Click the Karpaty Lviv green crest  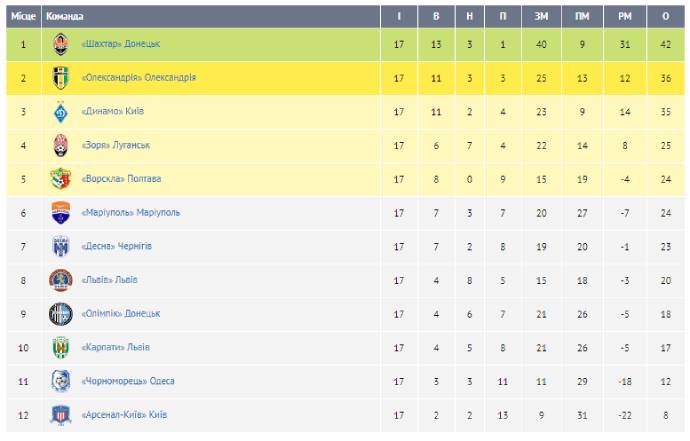pos(62,347)
